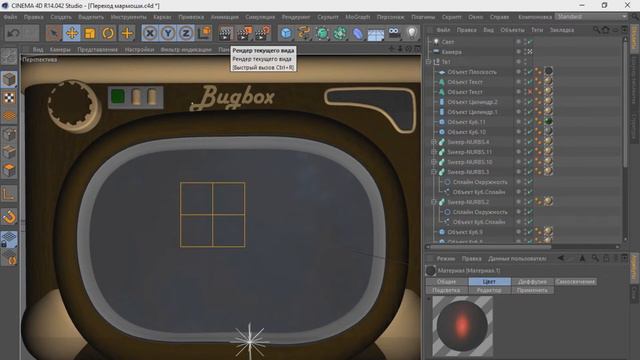Open the blue deformer capsule icon
Screen dimensions: 640x360
pos(358,33)
